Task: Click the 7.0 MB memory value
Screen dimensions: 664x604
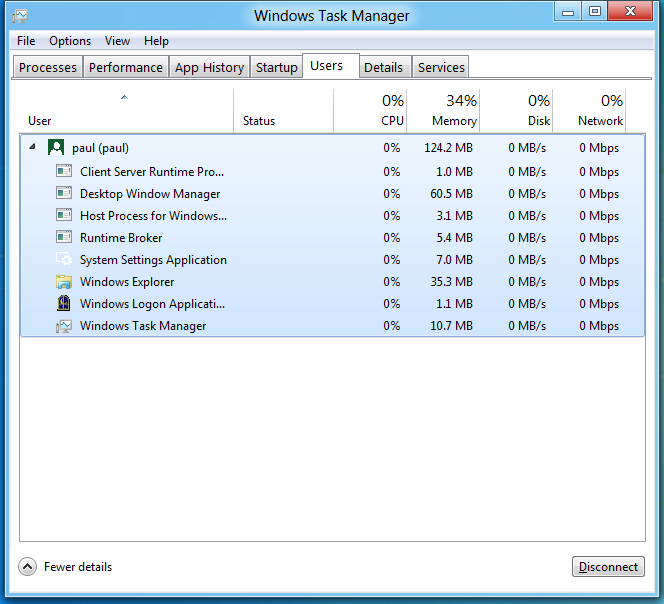Action: point(454,259)
